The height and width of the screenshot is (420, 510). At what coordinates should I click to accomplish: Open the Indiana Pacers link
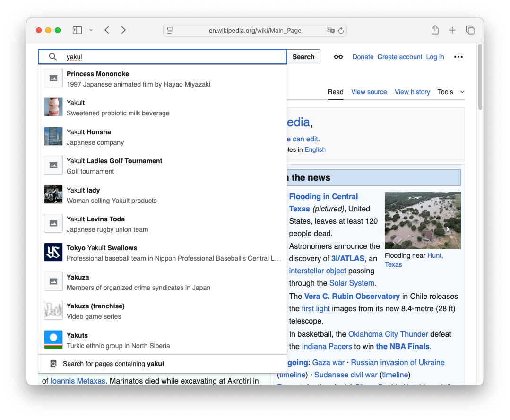(327, 346)
